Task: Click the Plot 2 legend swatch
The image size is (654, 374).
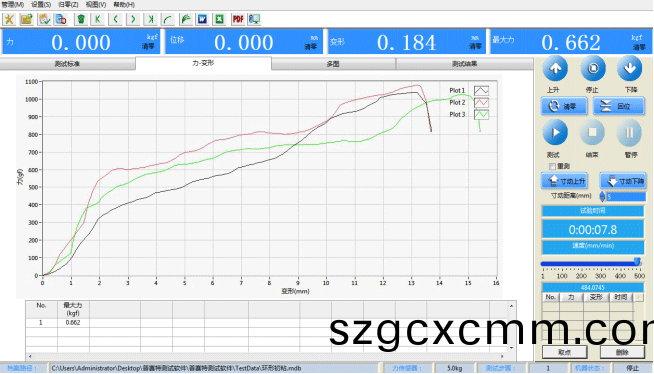Action: [481, 103]
